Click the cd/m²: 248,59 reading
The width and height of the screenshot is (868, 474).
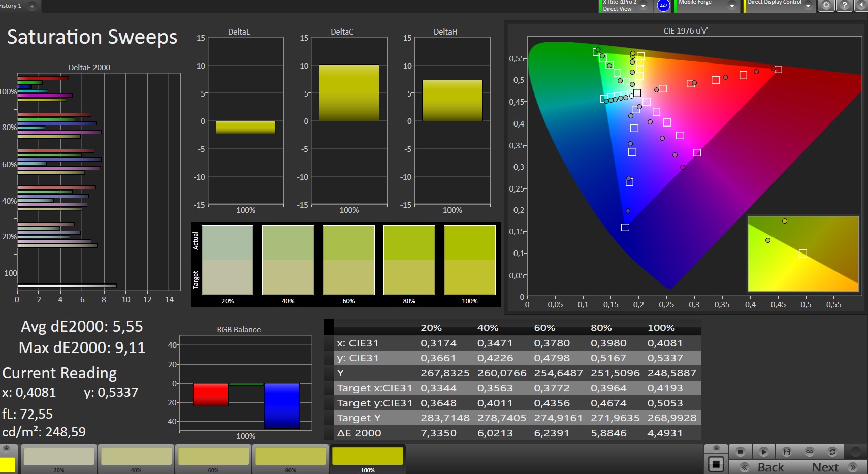coord(44,432)
